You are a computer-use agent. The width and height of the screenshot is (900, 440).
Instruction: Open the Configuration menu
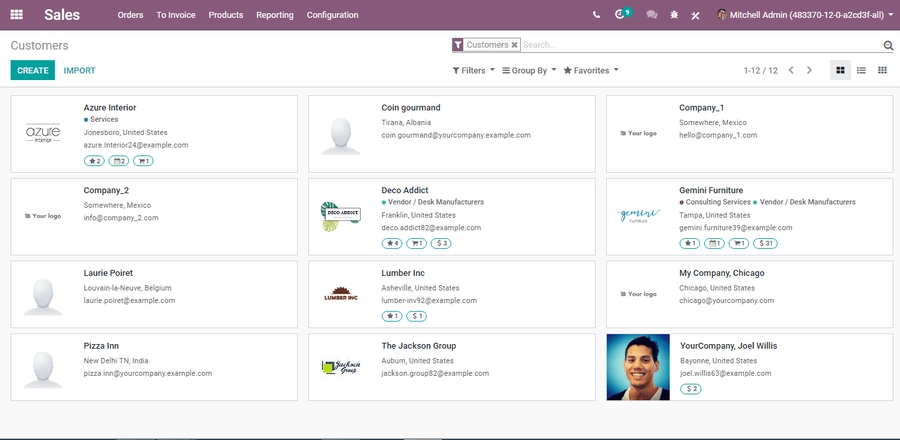click(x=332, y=15)
